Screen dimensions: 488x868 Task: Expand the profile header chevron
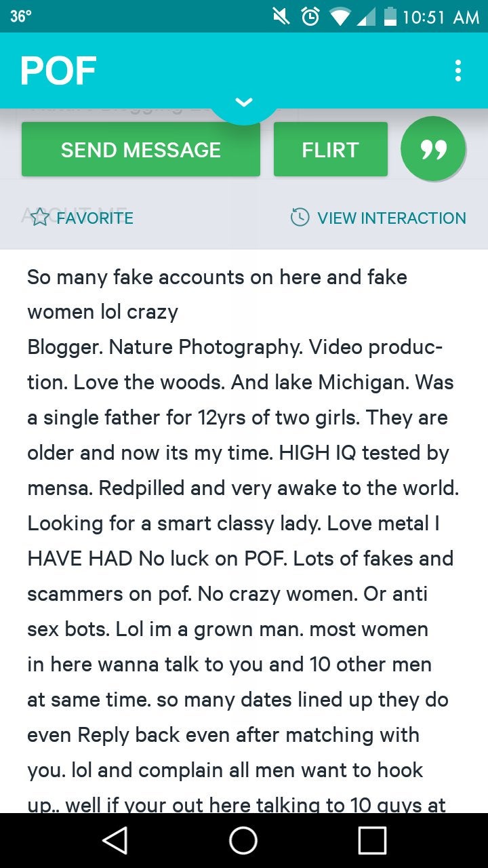point(244,102)
